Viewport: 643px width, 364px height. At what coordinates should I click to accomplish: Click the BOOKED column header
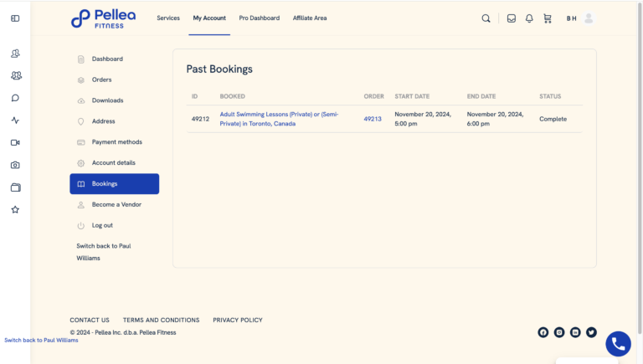(232, 96)
